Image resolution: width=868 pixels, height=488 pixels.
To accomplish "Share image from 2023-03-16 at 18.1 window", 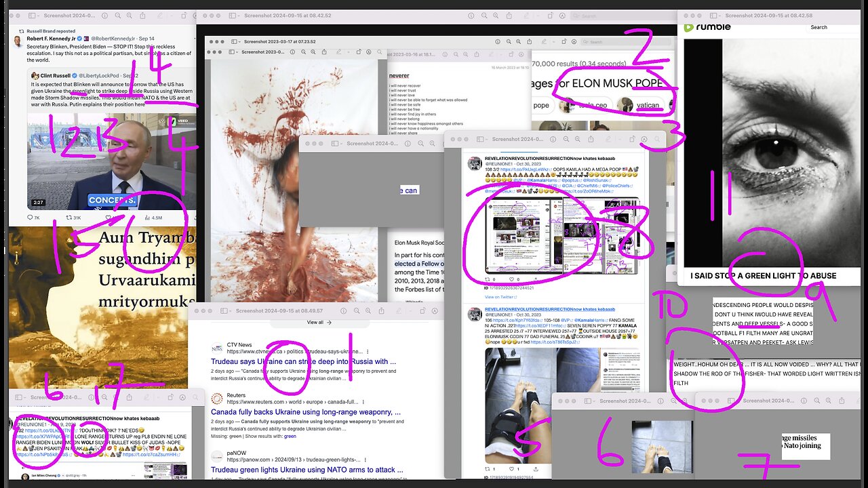I will pyautogui.click(x=477, y=54).
